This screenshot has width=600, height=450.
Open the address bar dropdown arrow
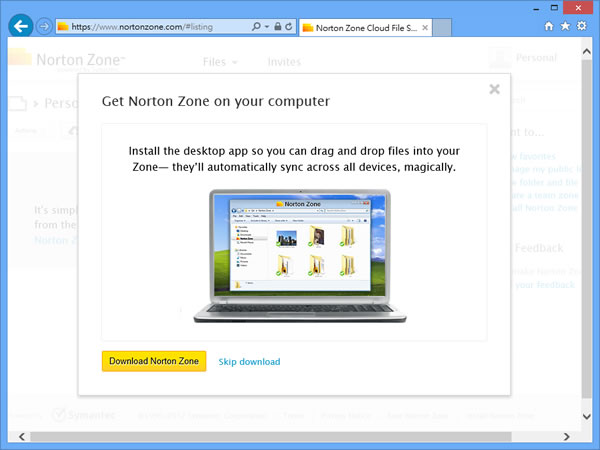point(267,27)
